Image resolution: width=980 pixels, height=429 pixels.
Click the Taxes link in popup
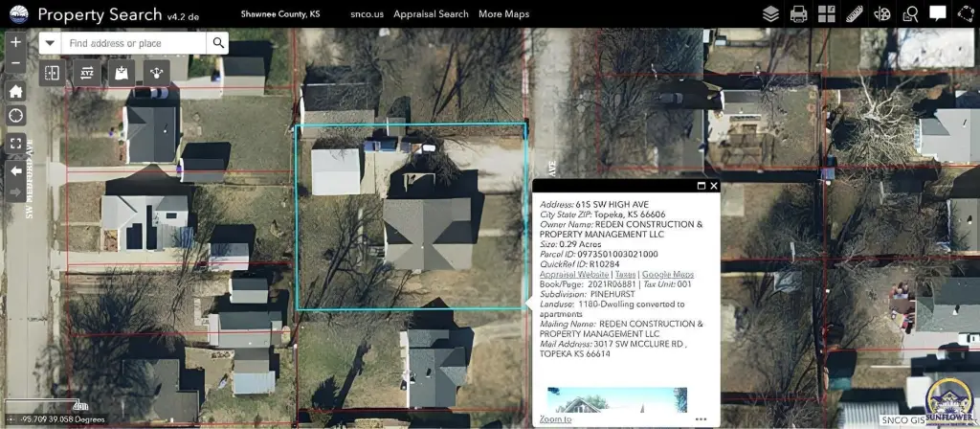(x=625, y=274)
